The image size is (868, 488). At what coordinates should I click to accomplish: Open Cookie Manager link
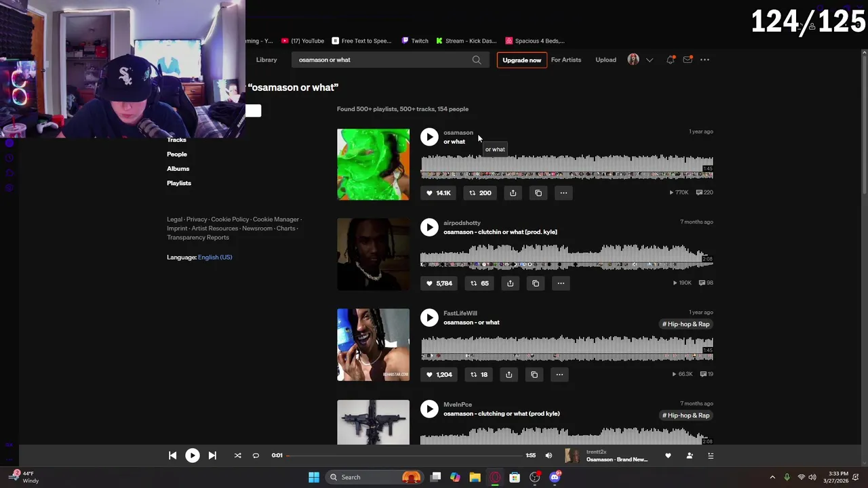(x=275, y=220)
